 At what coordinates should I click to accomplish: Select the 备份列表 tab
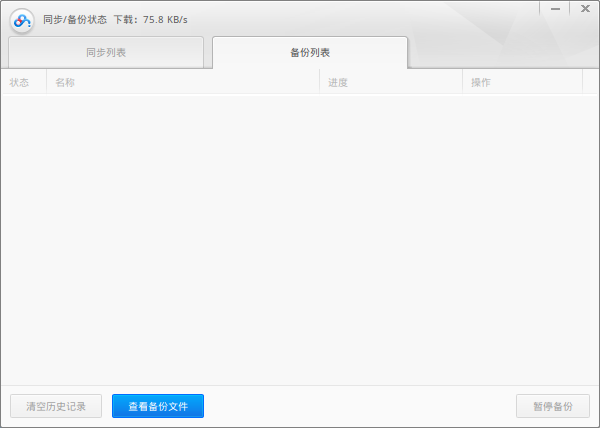[310, 52]
